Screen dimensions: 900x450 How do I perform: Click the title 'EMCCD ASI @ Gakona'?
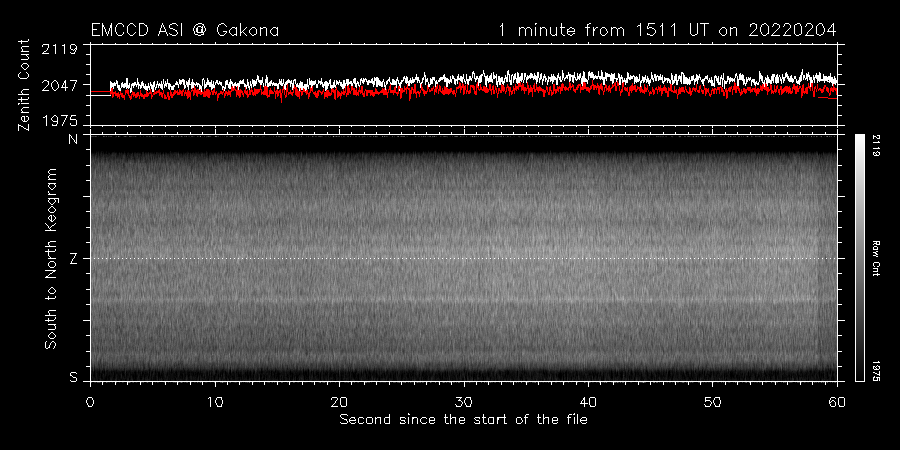[185, 30]
